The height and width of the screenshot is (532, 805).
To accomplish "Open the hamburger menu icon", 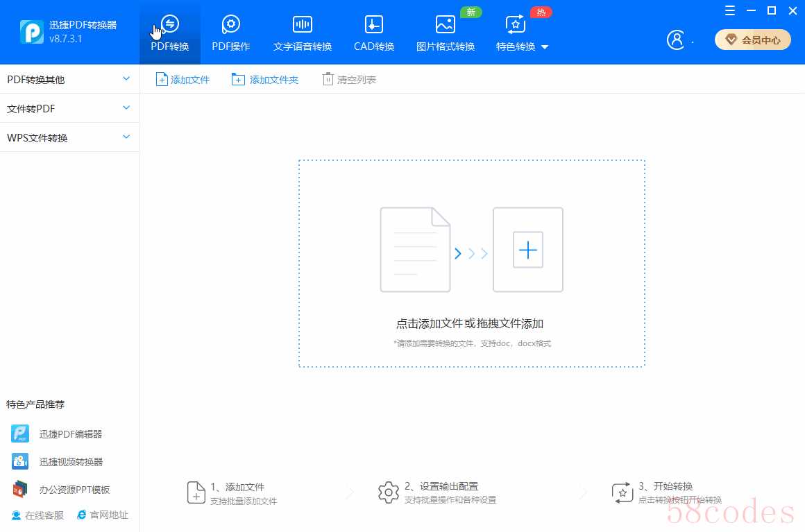I will pyautogui.click(x=729, y=11).
